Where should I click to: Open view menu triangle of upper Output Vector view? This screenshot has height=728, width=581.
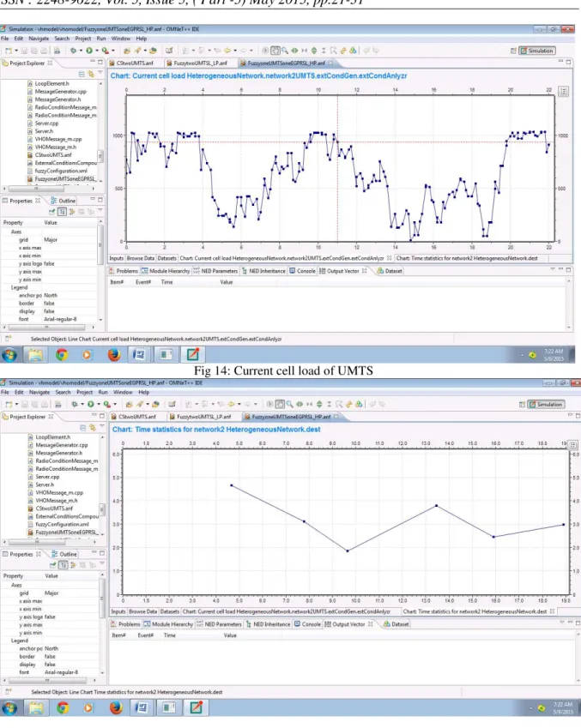[x=553, y=269]
